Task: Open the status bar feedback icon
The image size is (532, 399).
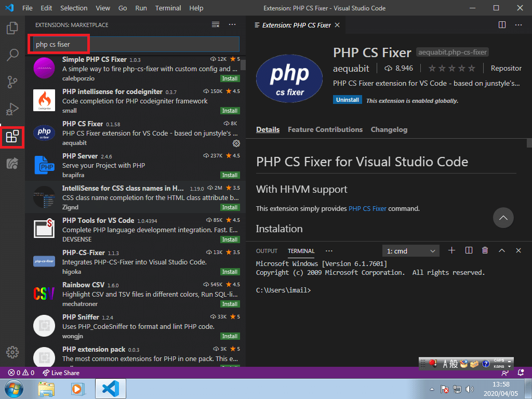Action: click(x=505, y=373)
